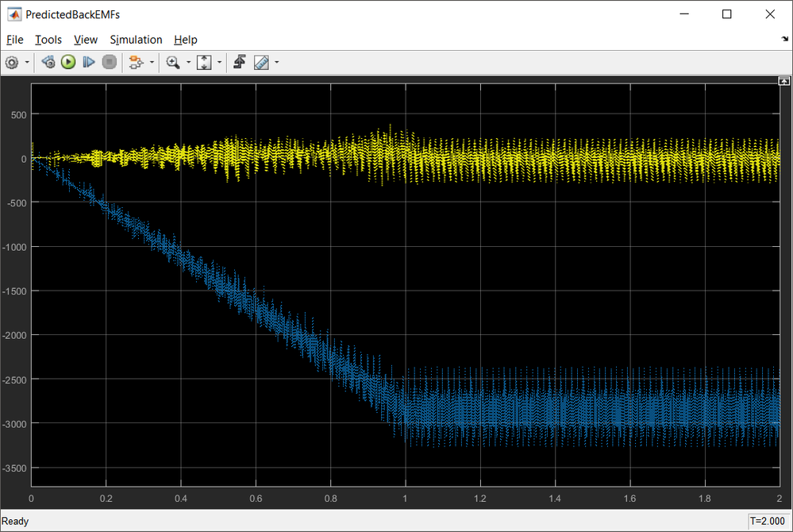
Task: Click the MATLAB logo window icon
Action: pos(14,14)
